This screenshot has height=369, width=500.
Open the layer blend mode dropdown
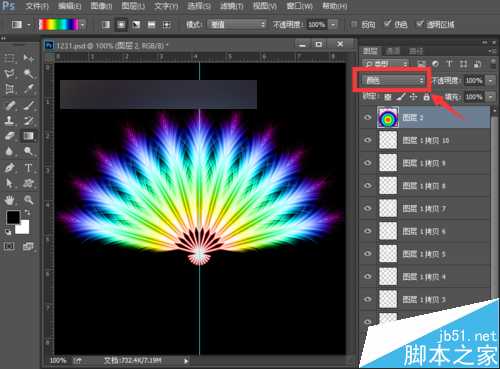tap(393, 80)
